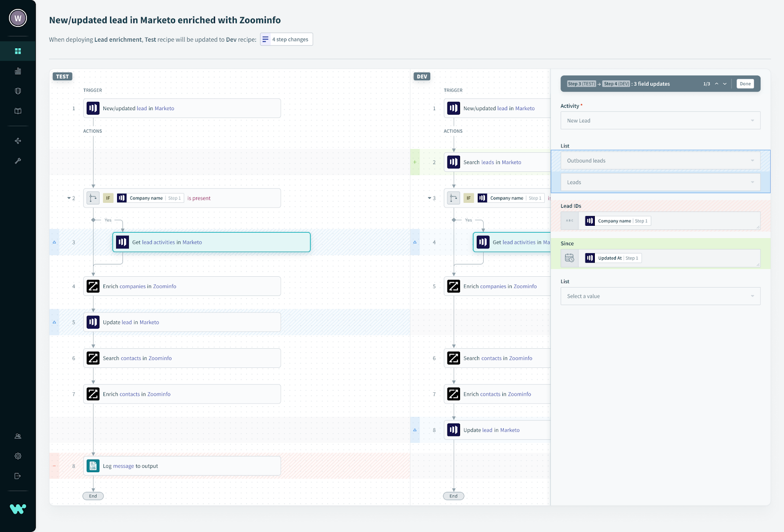This screenshot has height=532, width=784.
Task: Click Marketo icon on DEV Update lead step
Action: point(454,430)
